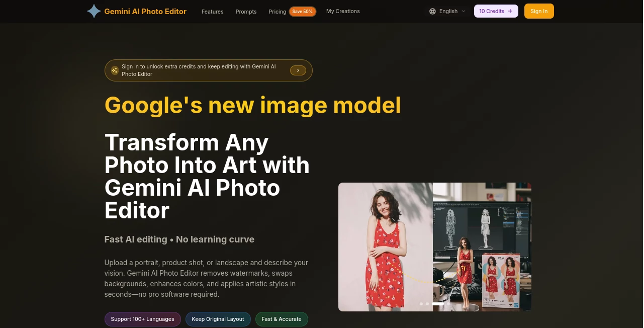Viewport: 644px width, 328px height.
Task: Click the Save 50% badge on Pricing
Action: point(302,11)
